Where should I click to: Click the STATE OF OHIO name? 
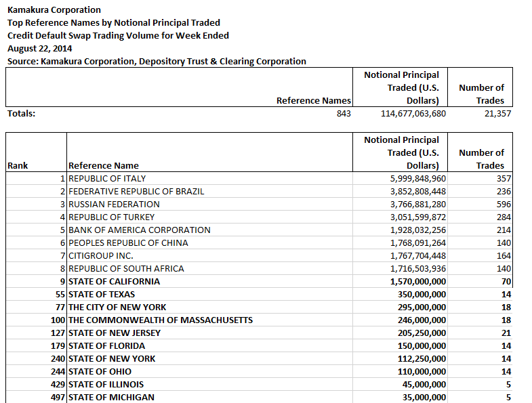click(x=100, y=372)
